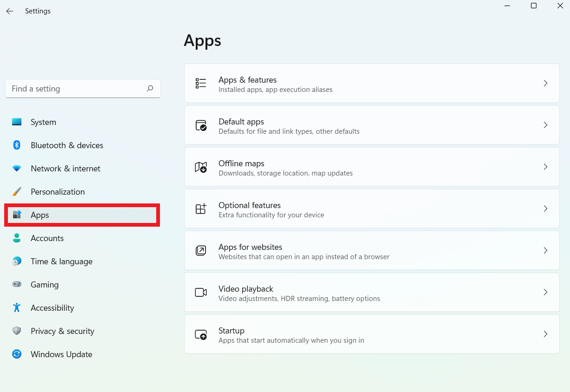
Task: Click the search magnifier icon
Action: click(150, 88)
